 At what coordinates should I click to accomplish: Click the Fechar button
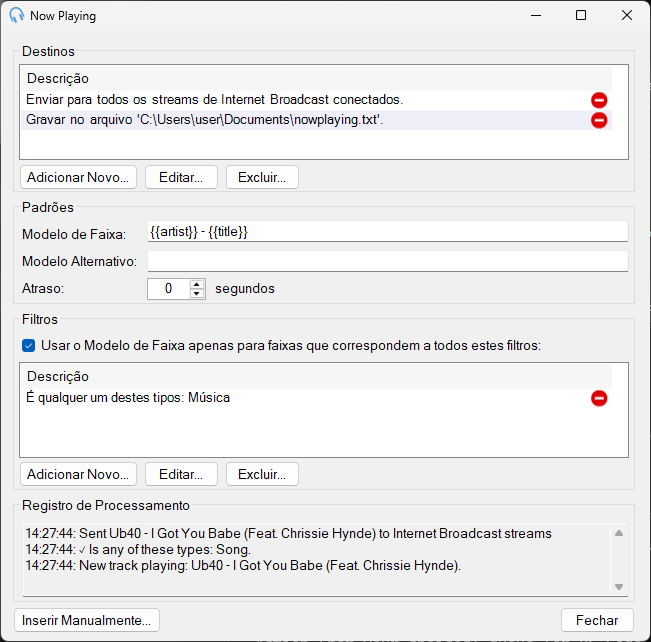(597, 620)
